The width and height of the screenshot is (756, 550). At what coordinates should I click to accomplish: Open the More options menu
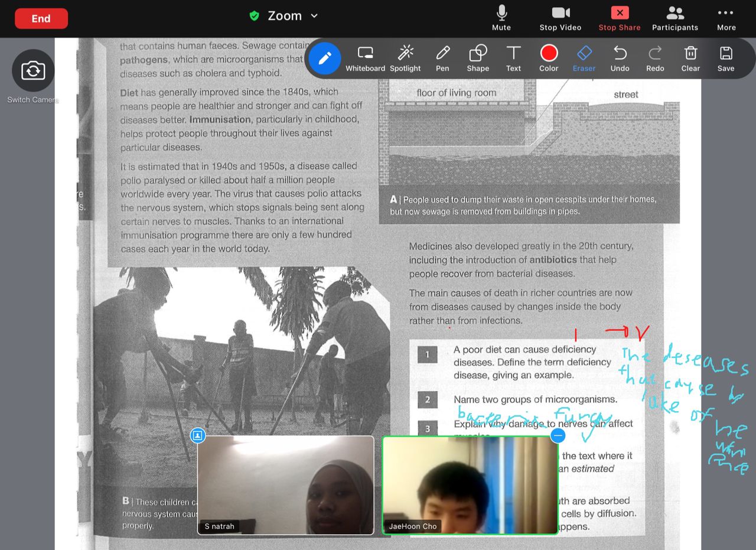726,18
